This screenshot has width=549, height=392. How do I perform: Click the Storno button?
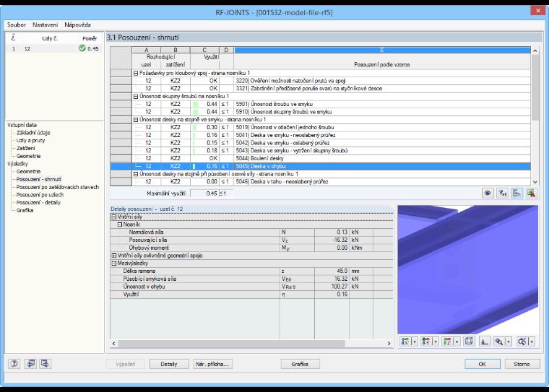click(x=522, y=364)
